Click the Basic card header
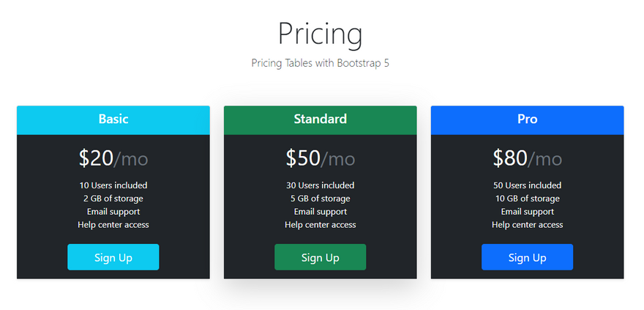 tap(113, 119)
